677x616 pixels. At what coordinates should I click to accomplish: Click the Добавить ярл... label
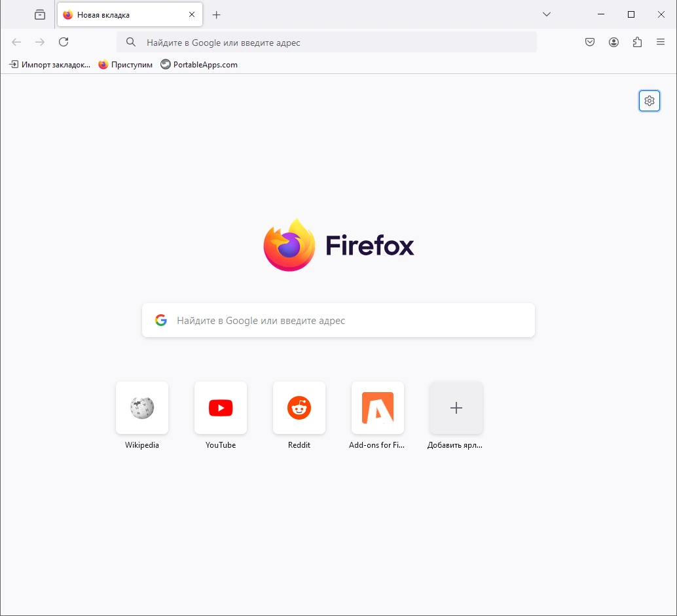pos(455,445)
